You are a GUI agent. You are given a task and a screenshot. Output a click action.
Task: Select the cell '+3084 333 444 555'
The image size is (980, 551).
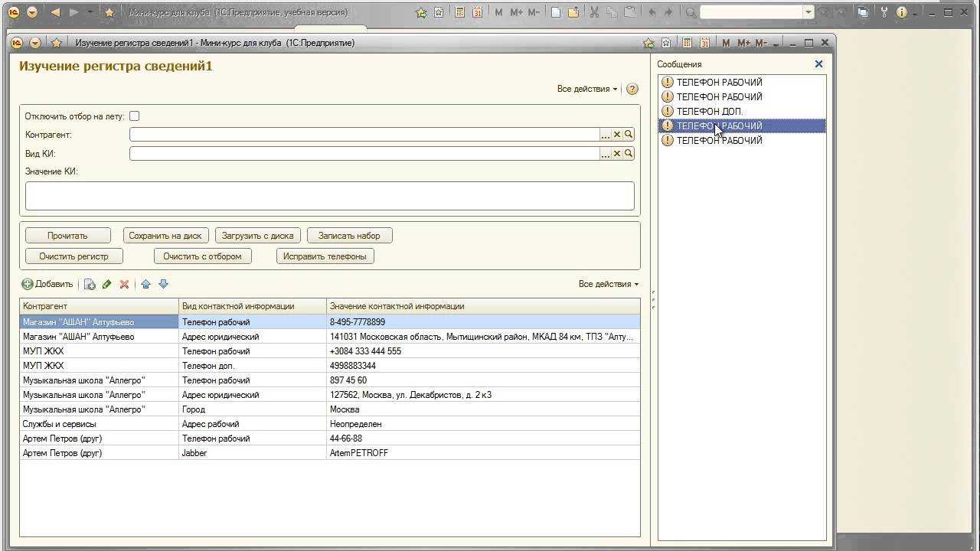click(x=483, y=351)
